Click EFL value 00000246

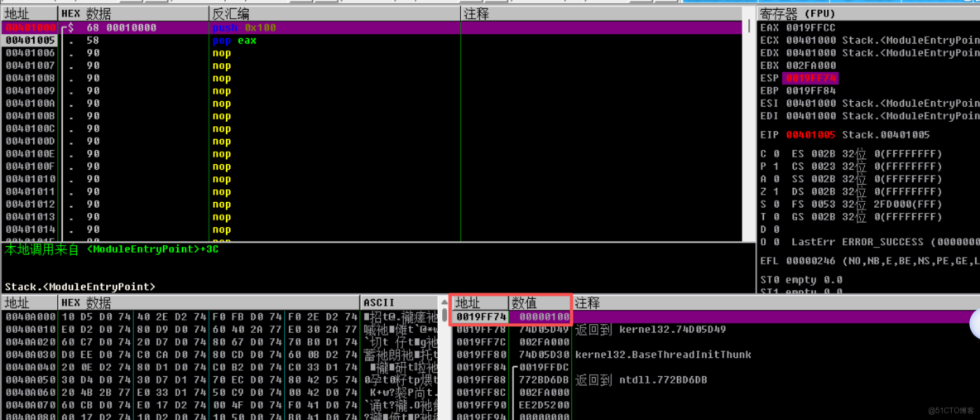click(810, 261)
